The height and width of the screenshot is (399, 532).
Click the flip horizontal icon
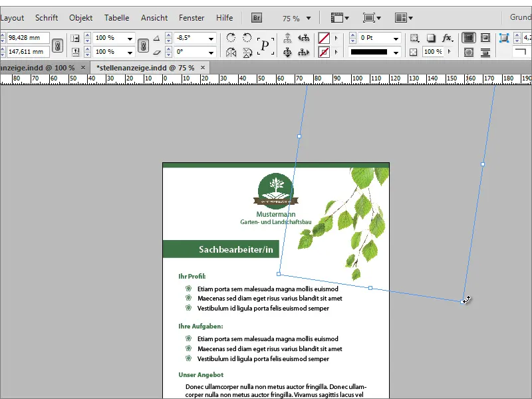[231, 53]
